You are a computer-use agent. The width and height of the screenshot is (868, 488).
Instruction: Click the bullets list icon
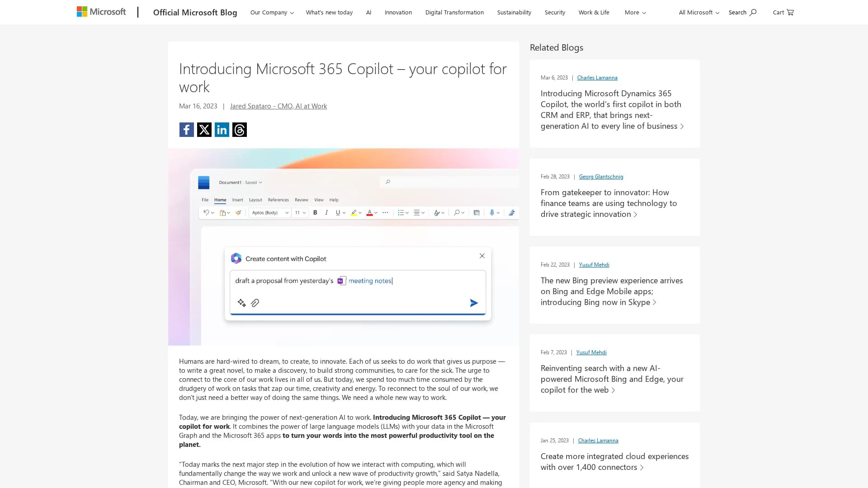point(401,212)
